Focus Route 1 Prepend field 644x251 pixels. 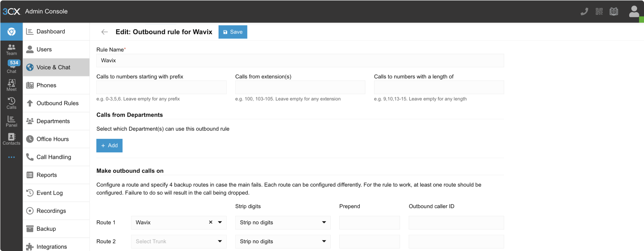click(x=369, y=223)
